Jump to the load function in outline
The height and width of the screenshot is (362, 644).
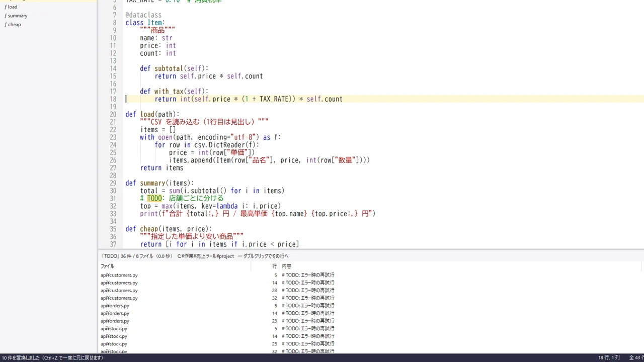coord(11,7)
